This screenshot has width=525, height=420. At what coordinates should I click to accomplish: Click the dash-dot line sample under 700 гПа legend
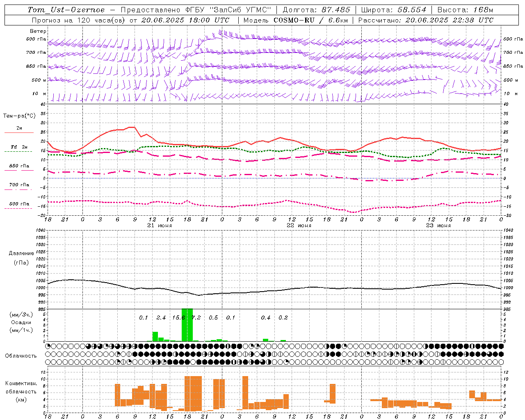[x=18, y=189]
